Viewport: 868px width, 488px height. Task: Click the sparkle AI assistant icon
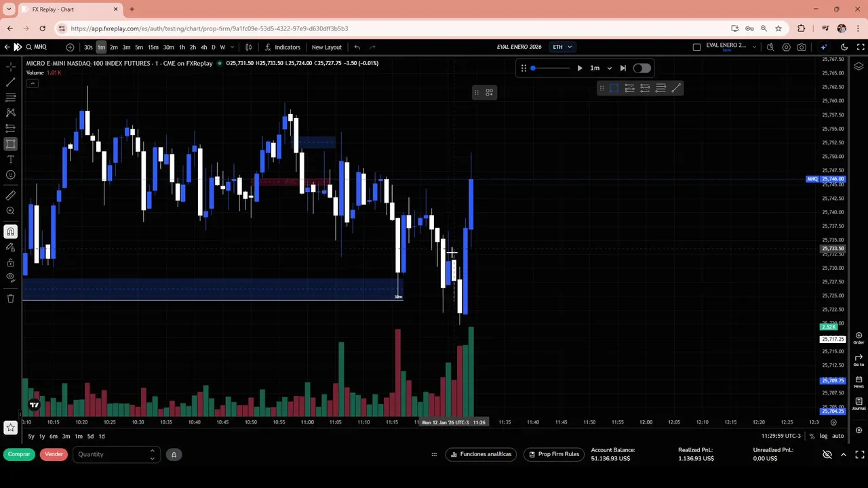click(823, 47)
